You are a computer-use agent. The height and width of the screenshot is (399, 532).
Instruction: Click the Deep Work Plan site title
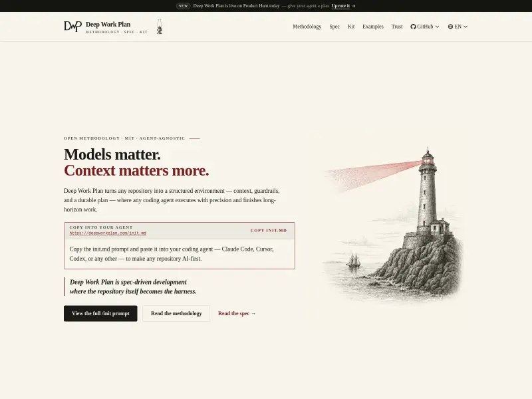pyautogui.click(x=108, y=25)
